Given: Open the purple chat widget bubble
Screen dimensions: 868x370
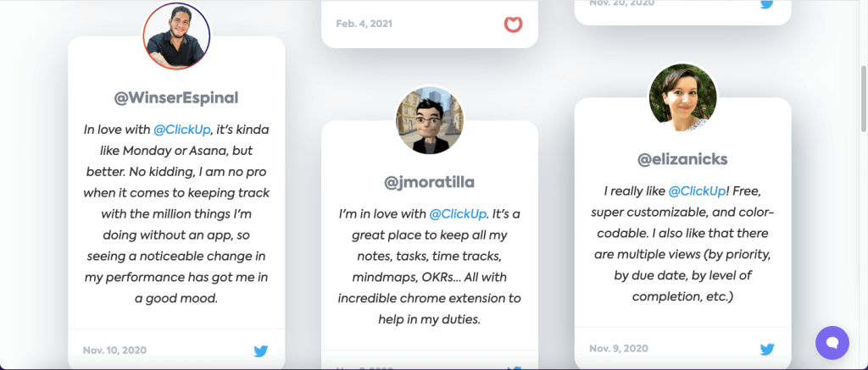Looking at the screenshot, I should point(832,343).
